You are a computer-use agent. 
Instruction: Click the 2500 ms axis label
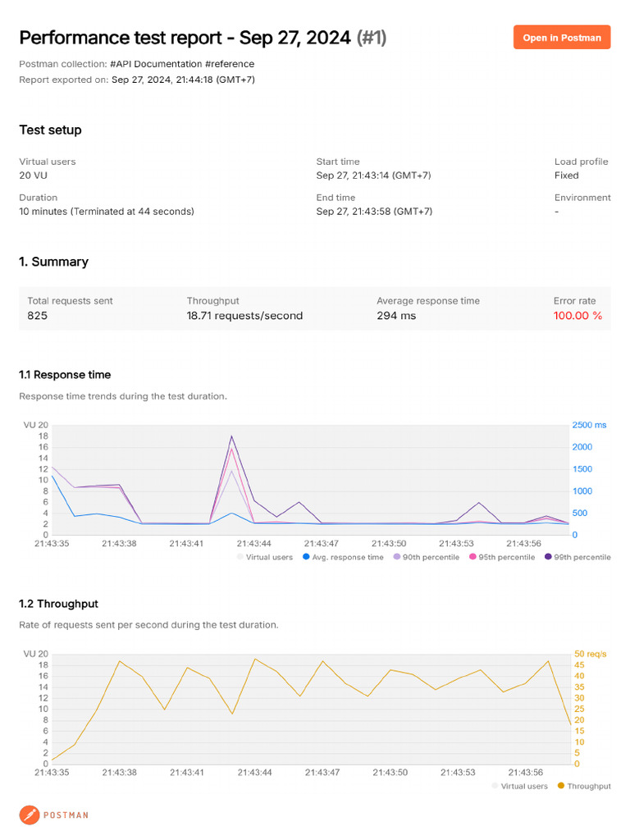pyautogui.click(x=589, y=425)
